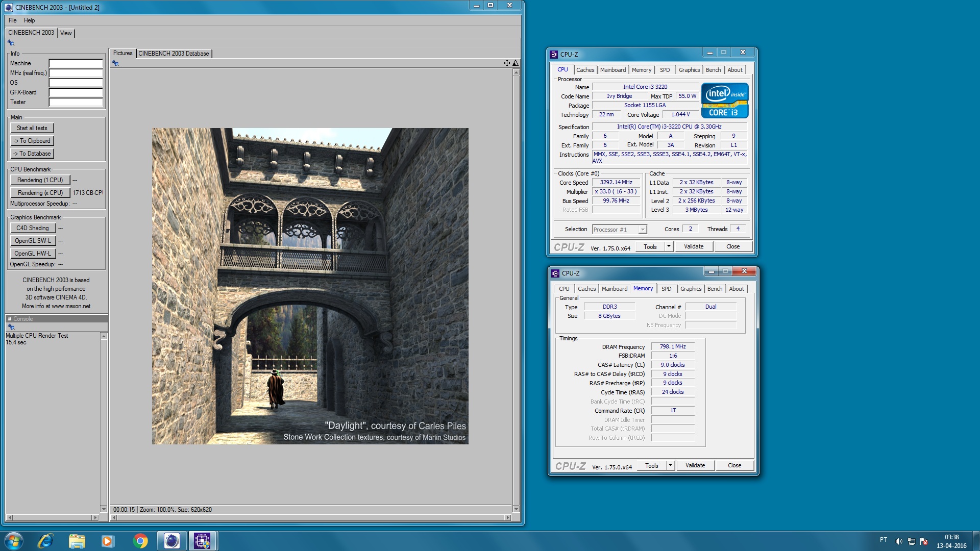The width and height of the screenshot is (980, 551).
Task: Open SPD tab in upper CPU-Z window
Action: (665, 70)
